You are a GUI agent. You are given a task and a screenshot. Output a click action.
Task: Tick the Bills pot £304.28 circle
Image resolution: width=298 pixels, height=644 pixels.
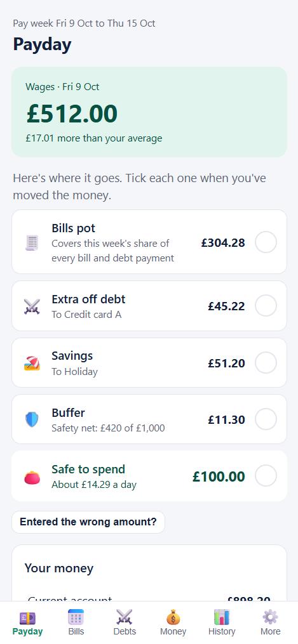(266, 243)
